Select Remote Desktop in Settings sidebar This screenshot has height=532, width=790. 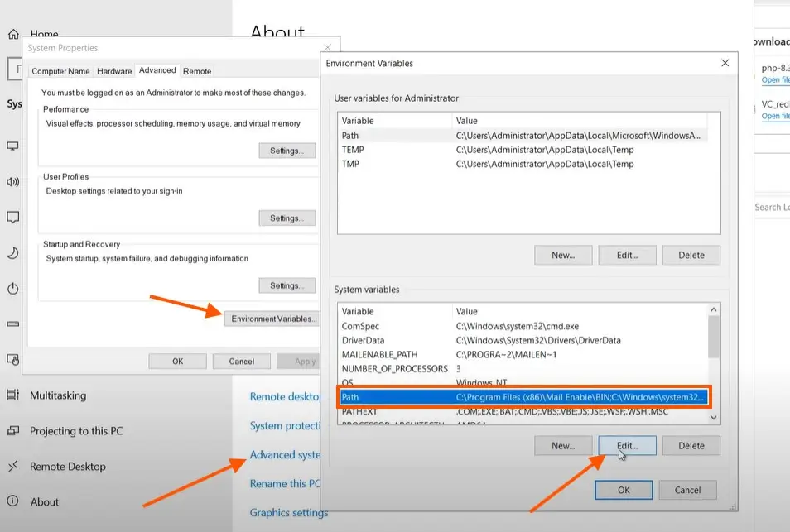[x=68, y=467]
